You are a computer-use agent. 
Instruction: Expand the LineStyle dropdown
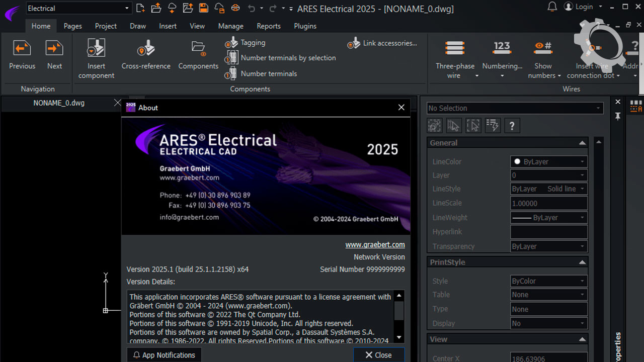549,189
